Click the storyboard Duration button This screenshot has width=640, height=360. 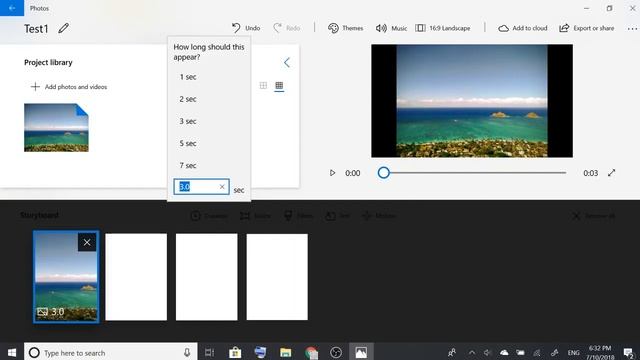pos(209,216)
